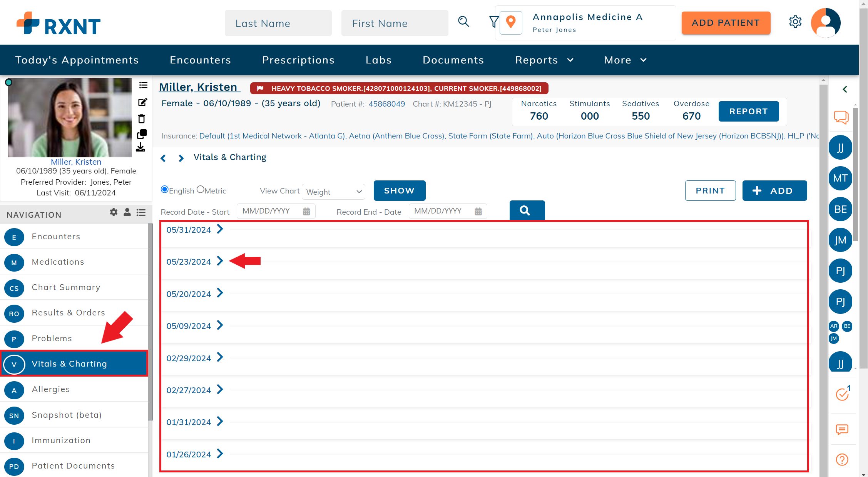Click the PRINT button
868x477 pixels.
point(710,191)
